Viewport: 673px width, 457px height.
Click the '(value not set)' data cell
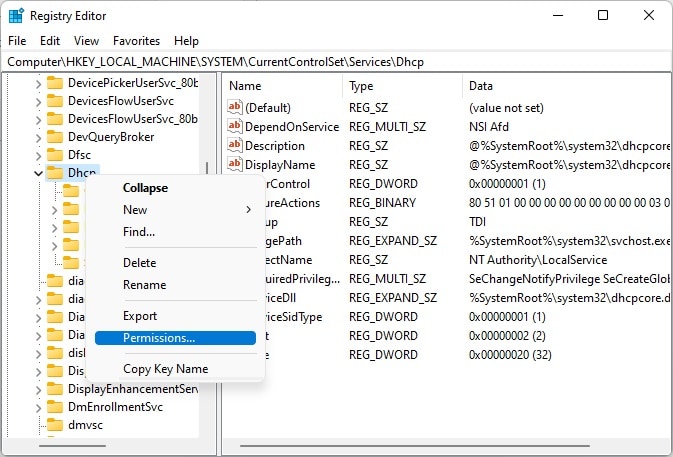tap(506, 108)
